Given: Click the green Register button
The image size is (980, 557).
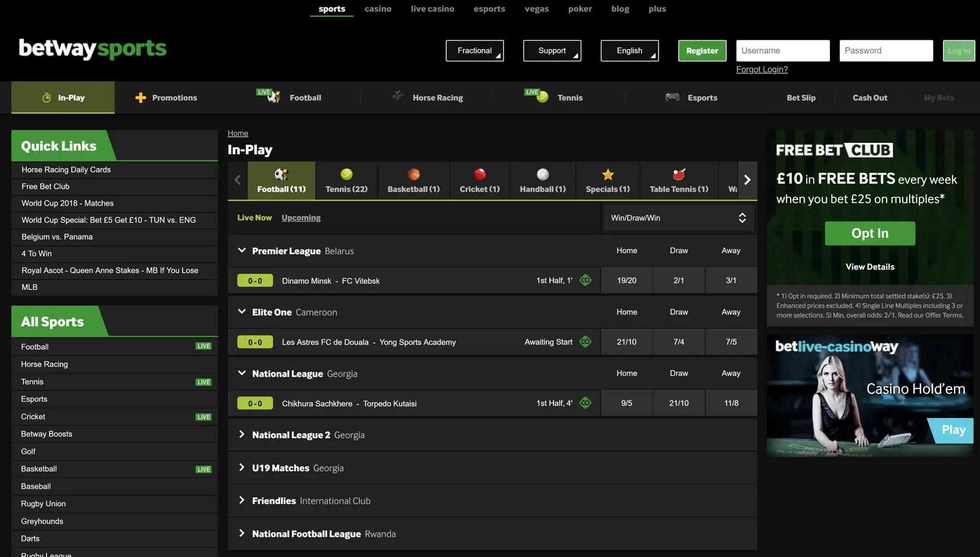Looking at the screenshot, I should 702,51.
